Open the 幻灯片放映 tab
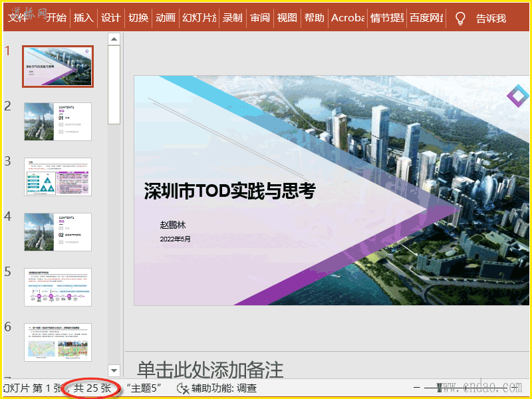Image resolution: width=532 pixels, height=399 pixels. pos(199,18)
